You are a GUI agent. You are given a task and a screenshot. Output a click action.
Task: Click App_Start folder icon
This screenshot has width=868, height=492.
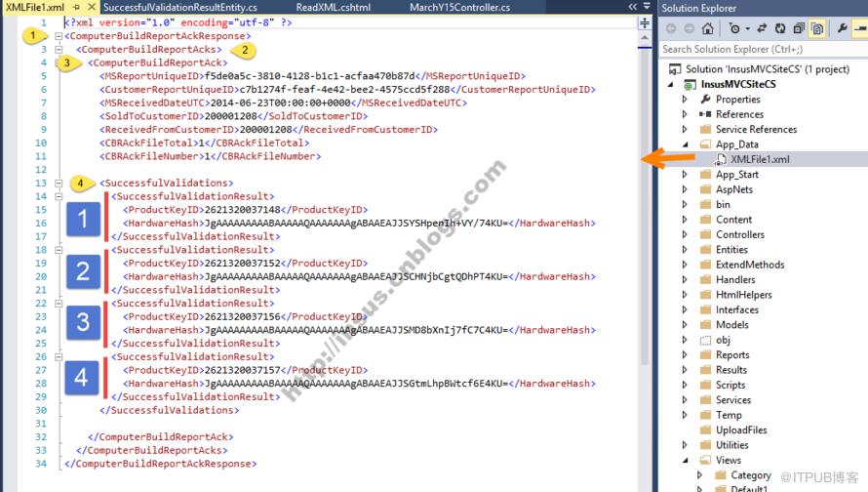(x=705, y=175)
